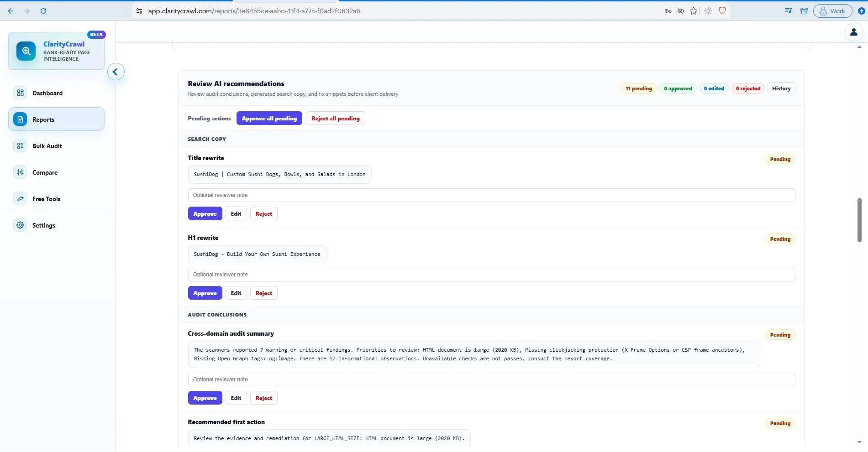Go back in browser history
868x452 pixels.
pyautogui.click(x=11, y=11)
